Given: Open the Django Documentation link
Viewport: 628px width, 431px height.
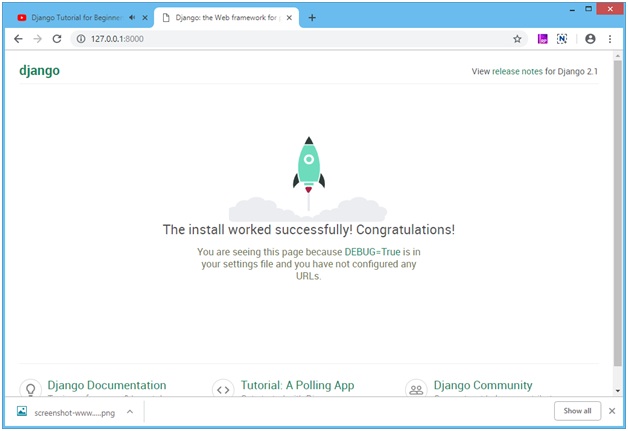Looking at the screenshot, I should (x=107, y=385).
